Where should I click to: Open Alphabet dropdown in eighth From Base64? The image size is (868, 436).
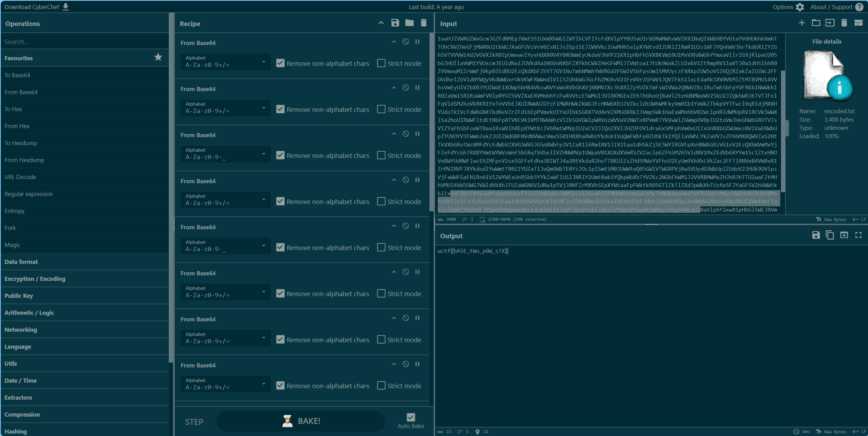(225, 384)
